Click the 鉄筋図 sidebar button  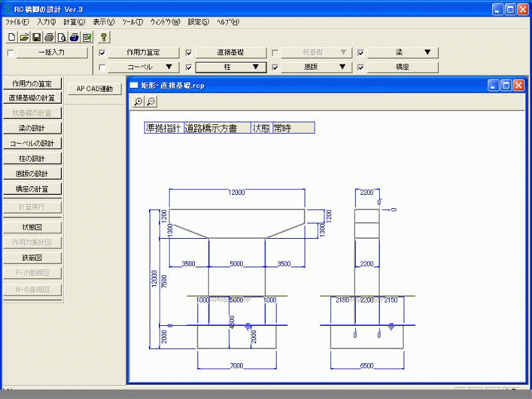point(32,257)
